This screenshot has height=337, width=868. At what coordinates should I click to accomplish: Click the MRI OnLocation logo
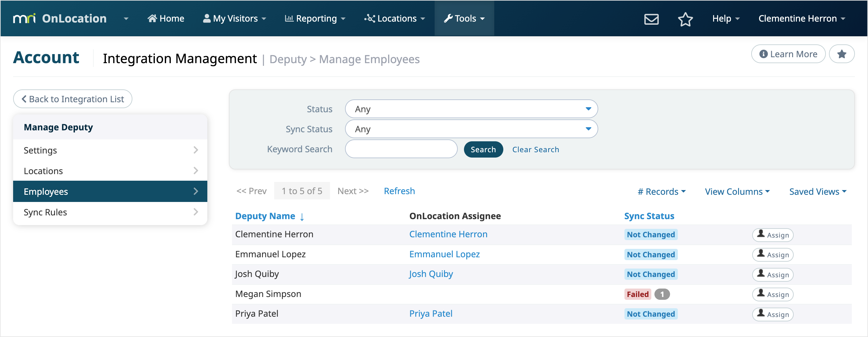60,18
